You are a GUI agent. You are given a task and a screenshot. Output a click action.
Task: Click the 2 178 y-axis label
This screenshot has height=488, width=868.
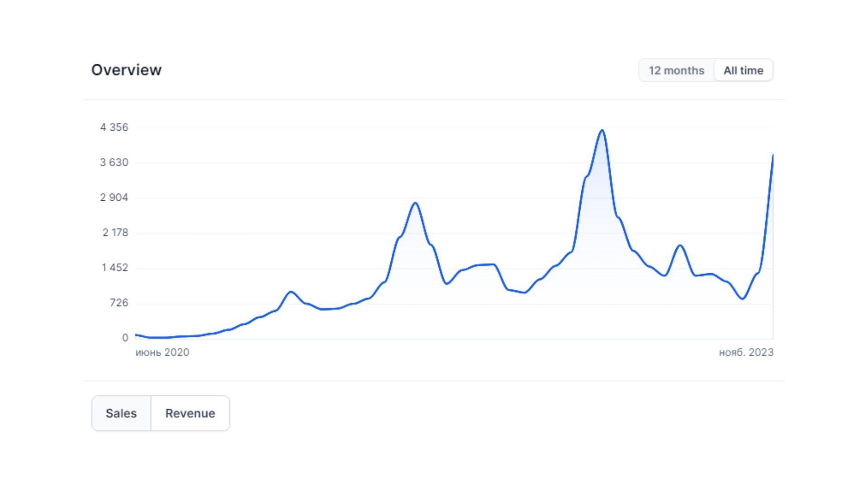(115, 232)
